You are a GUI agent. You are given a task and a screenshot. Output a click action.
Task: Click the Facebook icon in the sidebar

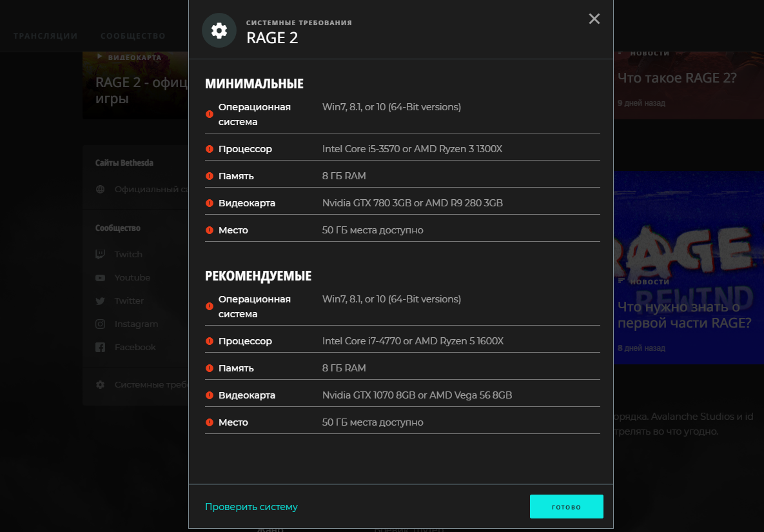(101, 348)
